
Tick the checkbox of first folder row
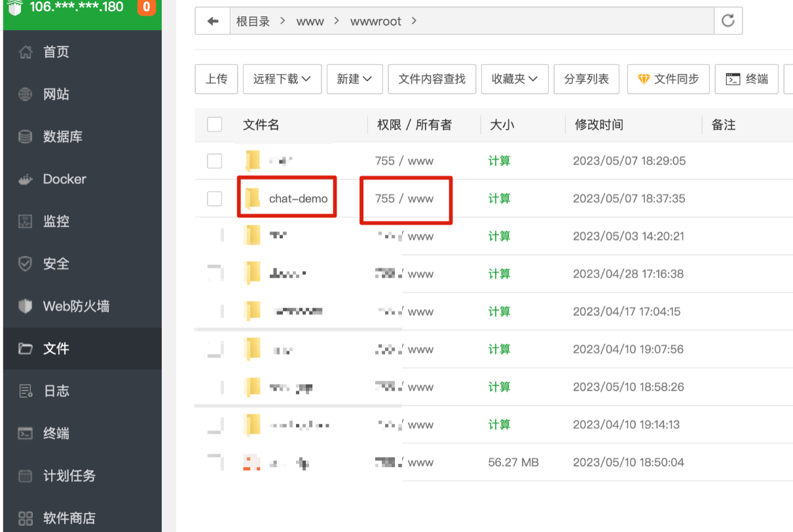[215, 161]
